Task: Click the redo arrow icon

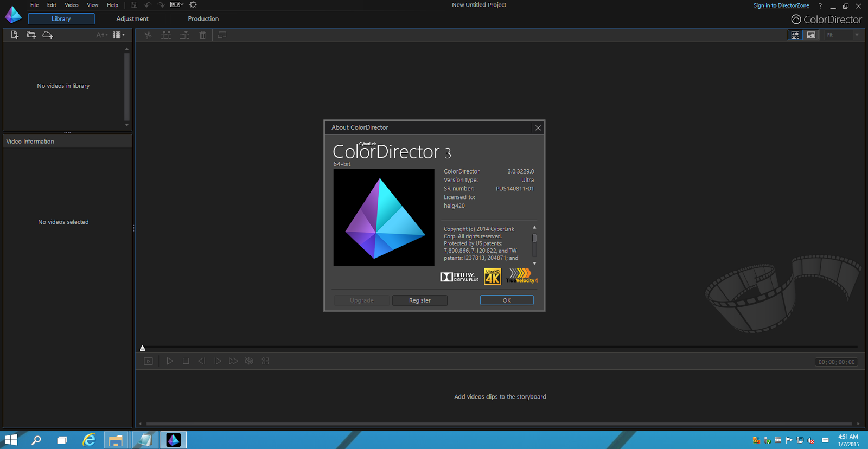Action: 161,5
